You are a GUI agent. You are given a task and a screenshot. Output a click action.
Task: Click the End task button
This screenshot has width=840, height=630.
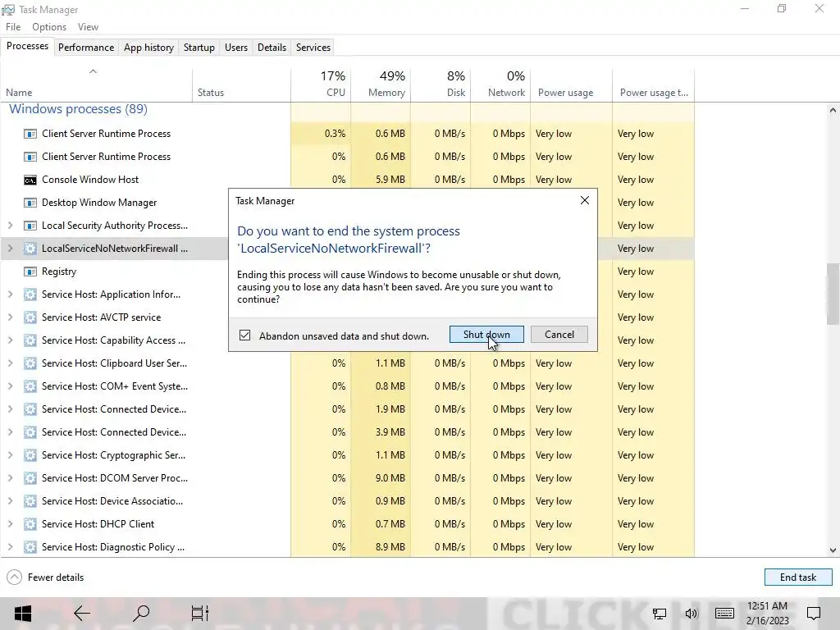[x=798, y=577]
